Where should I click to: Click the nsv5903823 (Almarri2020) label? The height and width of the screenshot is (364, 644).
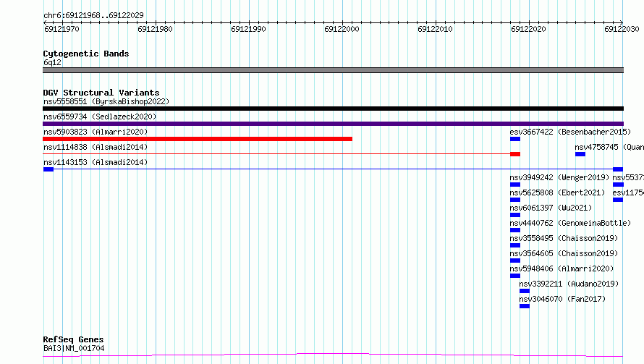96,132
